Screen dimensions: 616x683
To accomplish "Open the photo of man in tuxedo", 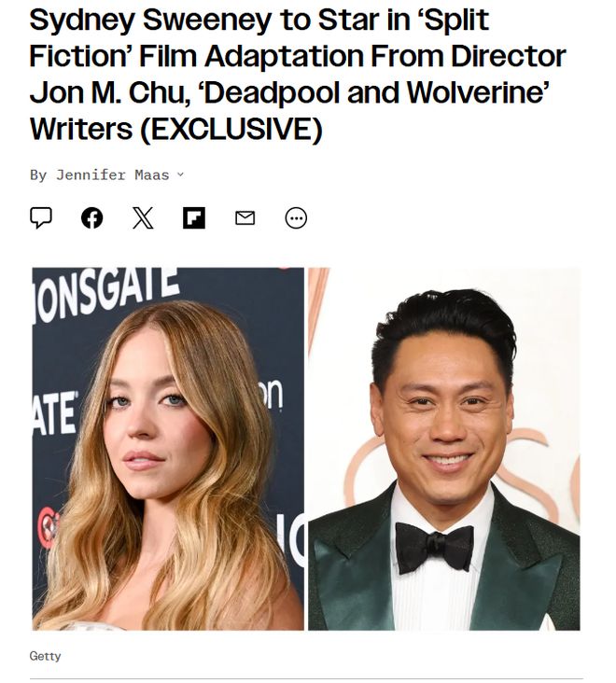I will (x=444, y=449).
